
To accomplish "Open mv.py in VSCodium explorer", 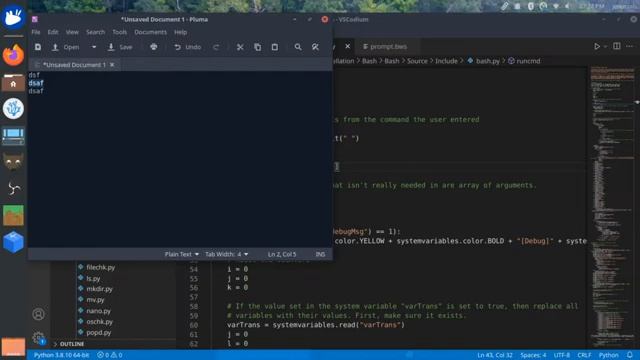I will (x=95, y=300).
